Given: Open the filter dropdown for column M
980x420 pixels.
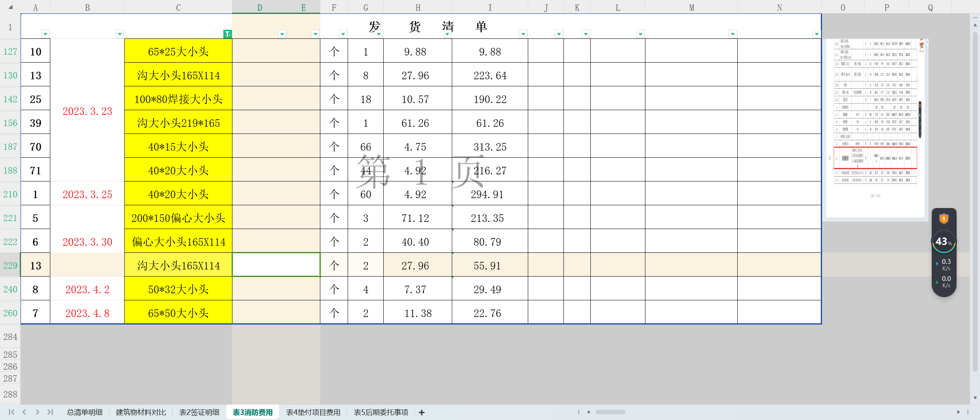Looking at the screenshot, I should coord(733,34).
